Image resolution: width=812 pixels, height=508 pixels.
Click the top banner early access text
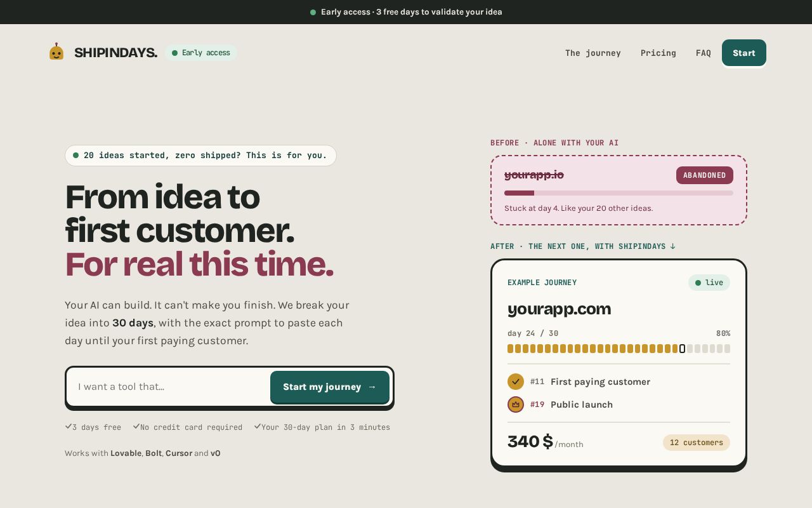click(x=412, y=12)
